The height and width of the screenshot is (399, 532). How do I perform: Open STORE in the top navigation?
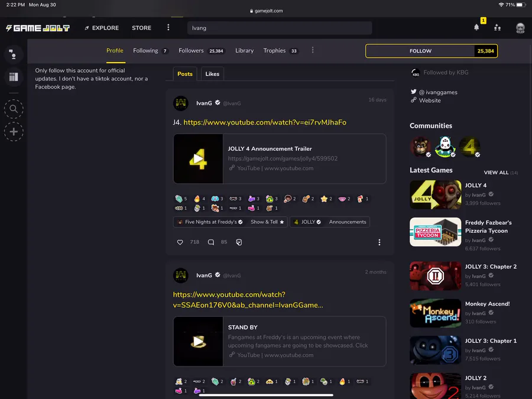coord(141,28)
